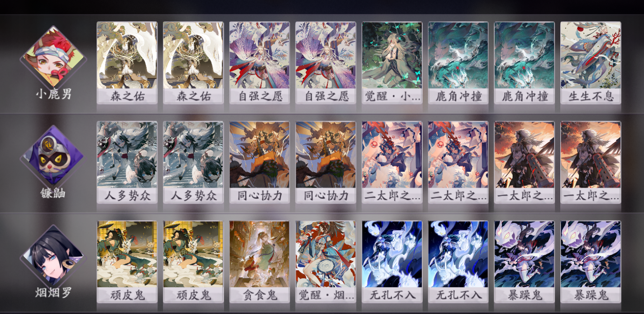
Task: Select the left 森之佑 card
Action: click(127, 63)
